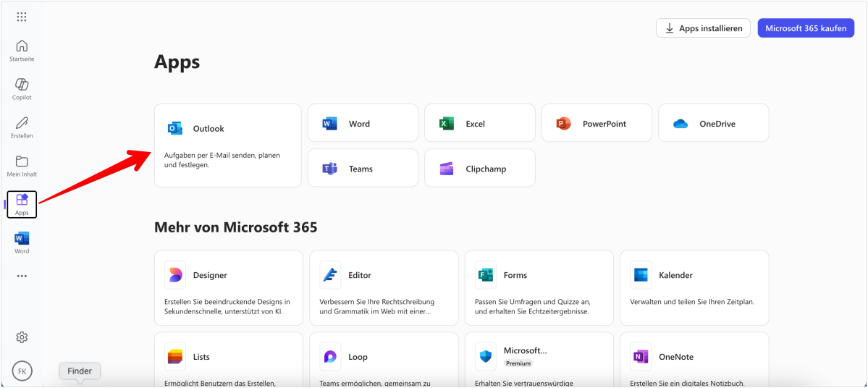Screen dimensions: 868x388
Task: Open the PowerPoint tile label
Action: click(x=604, y=124)
